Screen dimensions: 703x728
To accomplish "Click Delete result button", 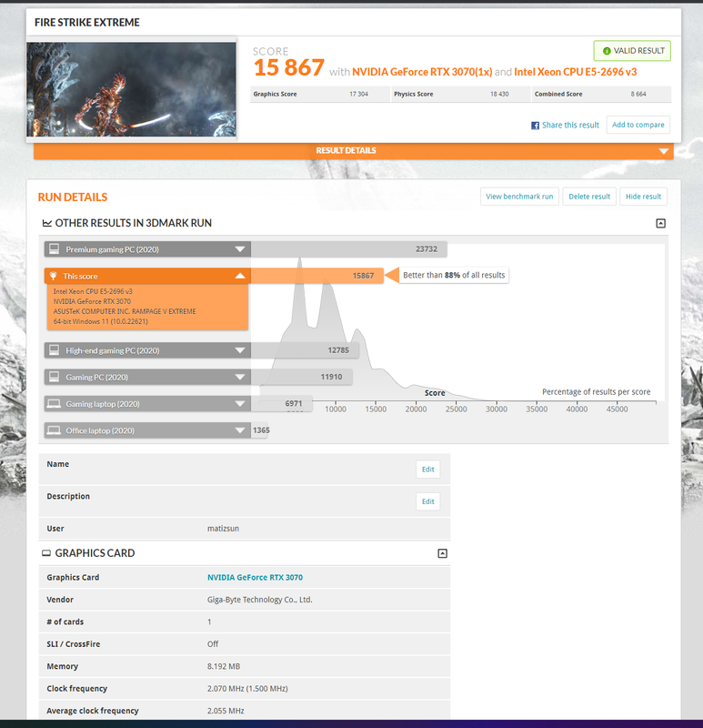I will [589, 197].
